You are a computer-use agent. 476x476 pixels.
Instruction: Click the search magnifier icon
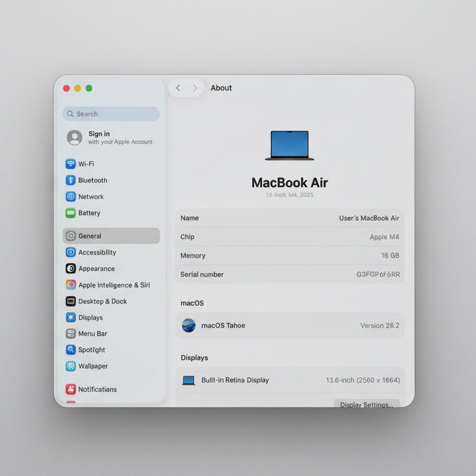70,114
